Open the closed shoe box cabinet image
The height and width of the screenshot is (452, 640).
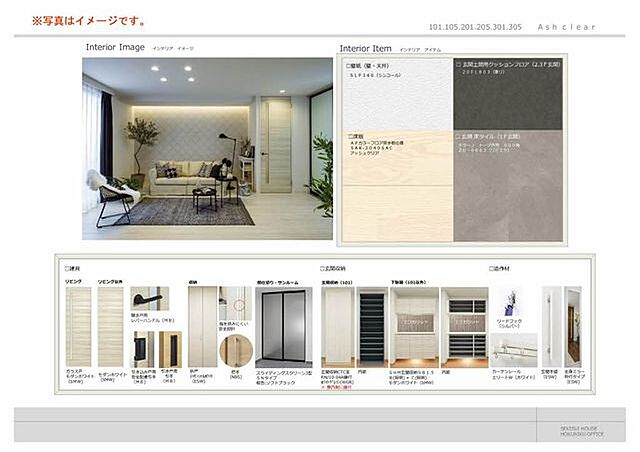coord(414,327)
